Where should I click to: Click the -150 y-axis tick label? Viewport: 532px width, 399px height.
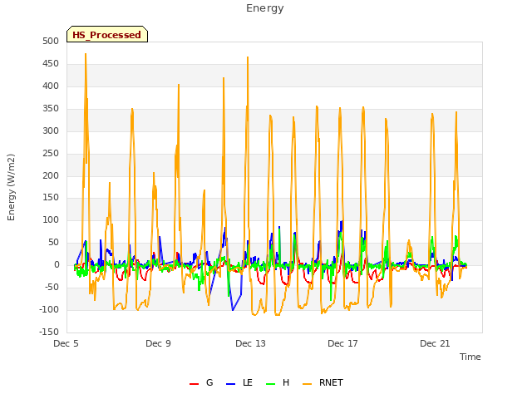click(x=49, y=332)
